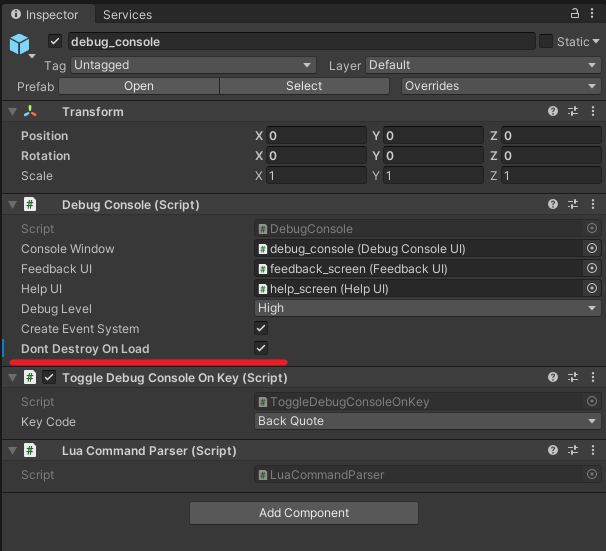Edit the debug_console name field

tap(301, 41)
